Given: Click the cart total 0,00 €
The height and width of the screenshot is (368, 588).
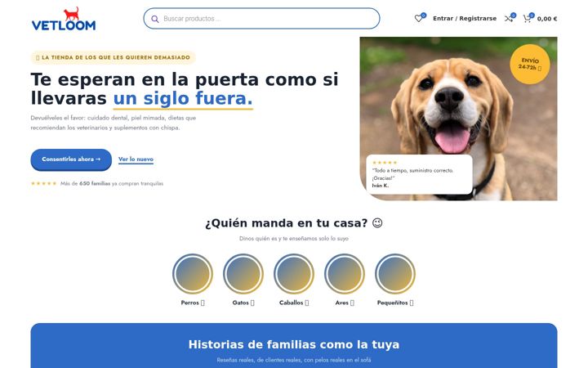Looking at the screenshot, I should point(547,19).
